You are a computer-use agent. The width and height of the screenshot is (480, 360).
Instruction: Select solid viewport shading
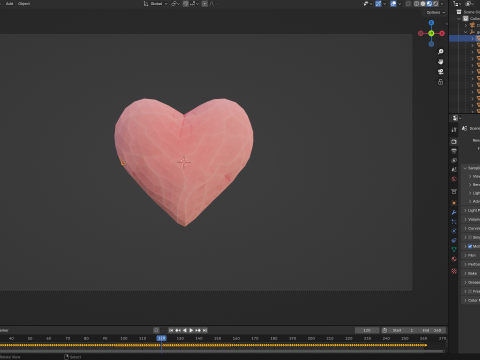coord(423,4)
